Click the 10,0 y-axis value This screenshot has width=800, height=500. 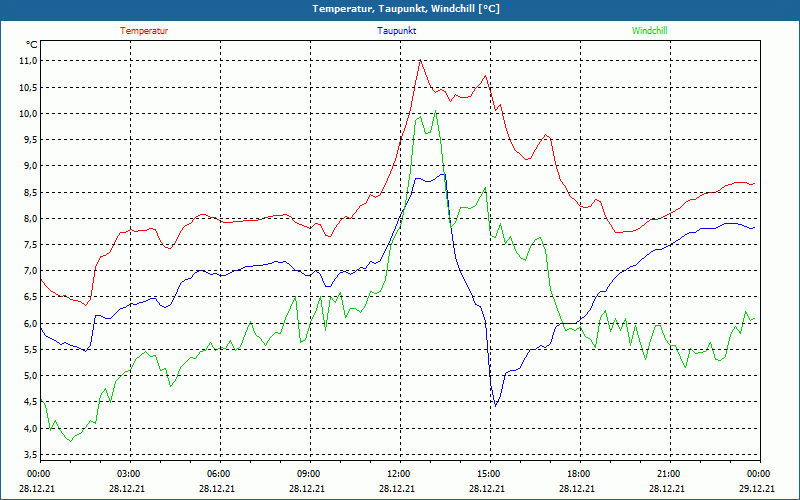tap(28, 113)
